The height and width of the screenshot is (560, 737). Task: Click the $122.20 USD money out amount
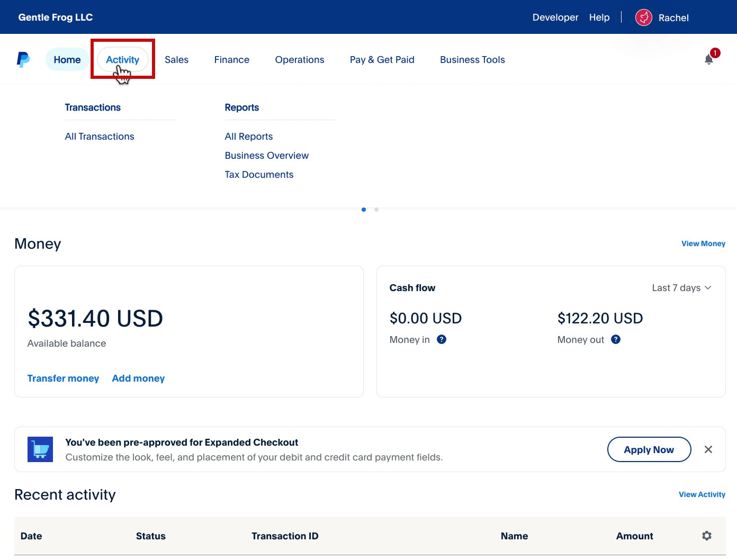[600, 318]
